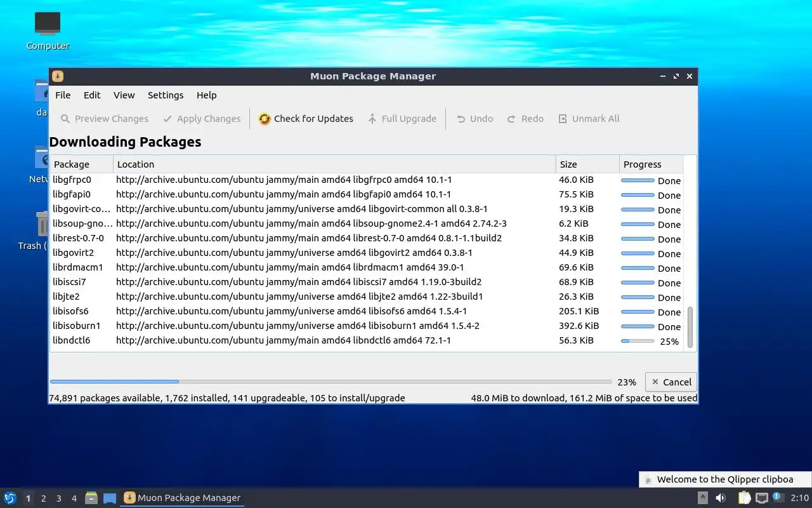812x508 pixels.
Task: Sort by the Package column header
Action: click(x=81, y=164)
